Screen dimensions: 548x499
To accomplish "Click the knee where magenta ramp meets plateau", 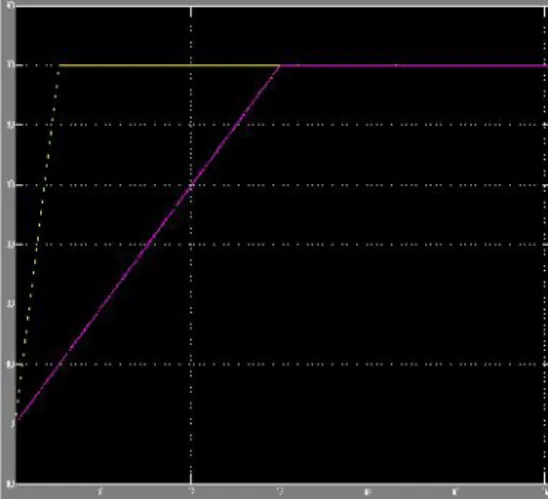I will pos(280,66).
